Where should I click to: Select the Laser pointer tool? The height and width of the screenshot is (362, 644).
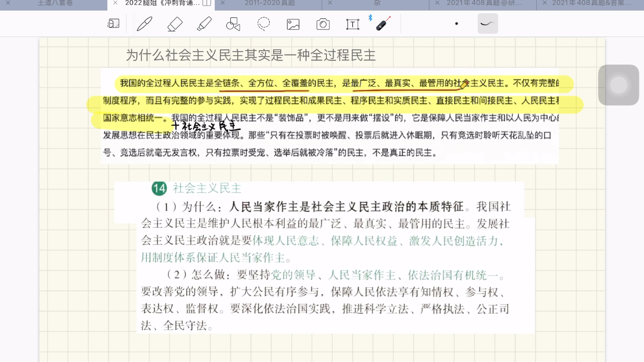(382, 23)
